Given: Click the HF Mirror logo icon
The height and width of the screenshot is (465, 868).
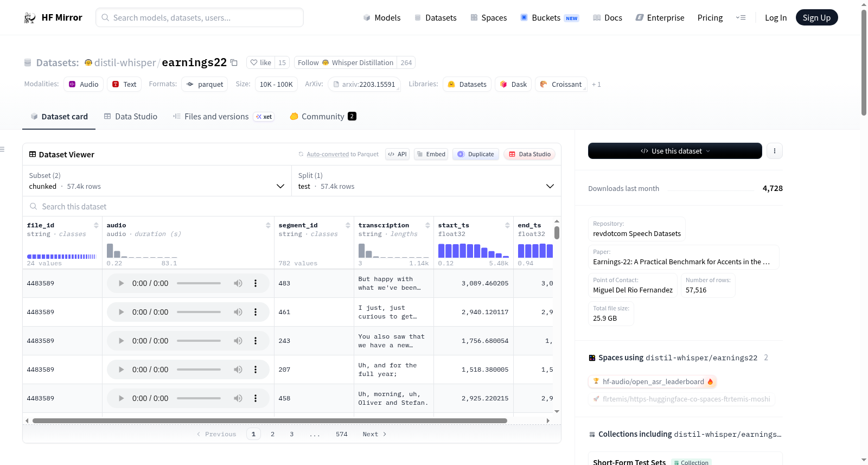Looking at the screenshot, I should [x=29, y=18].
